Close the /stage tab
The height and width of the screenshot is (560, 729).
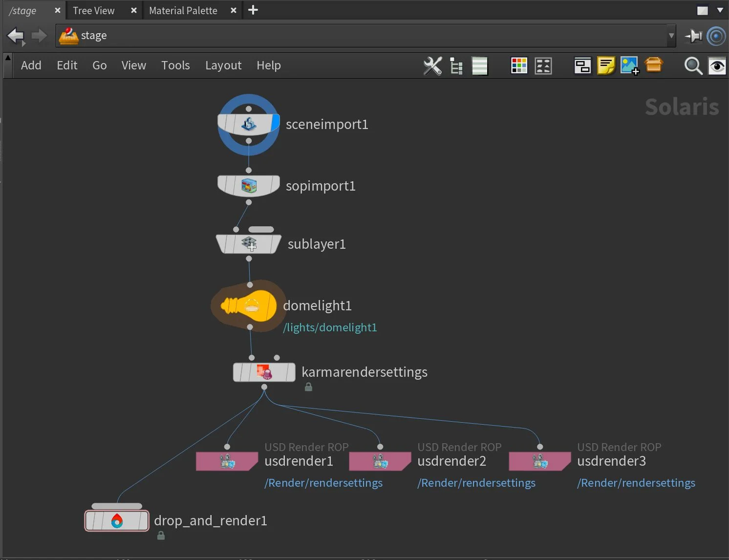click(57, 10)
